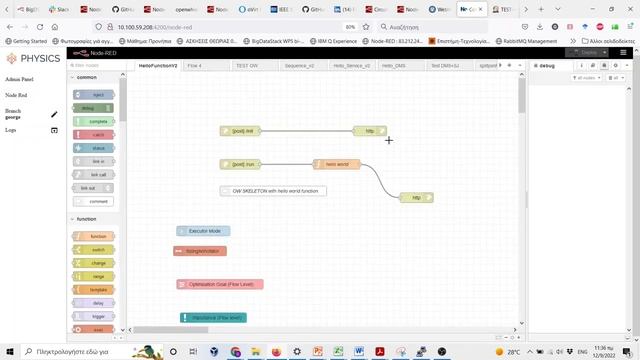Open the clear all messages dropdown
The height and width of the screenshot is (360, 640).
[616, 78]
